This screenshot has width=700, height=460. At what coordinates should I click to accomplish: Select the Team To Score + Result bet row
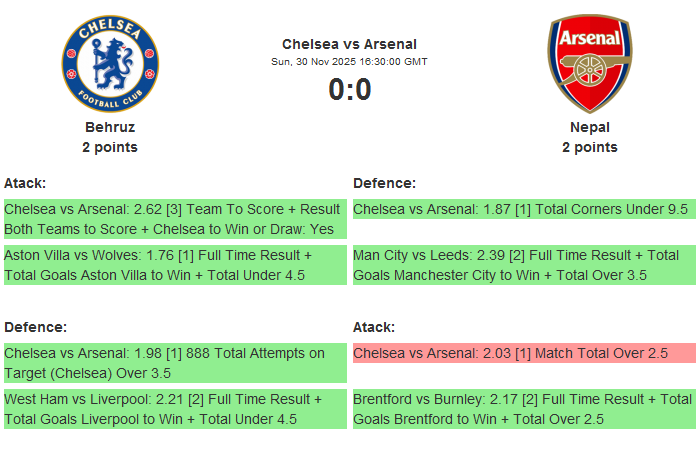pos(175,219)
